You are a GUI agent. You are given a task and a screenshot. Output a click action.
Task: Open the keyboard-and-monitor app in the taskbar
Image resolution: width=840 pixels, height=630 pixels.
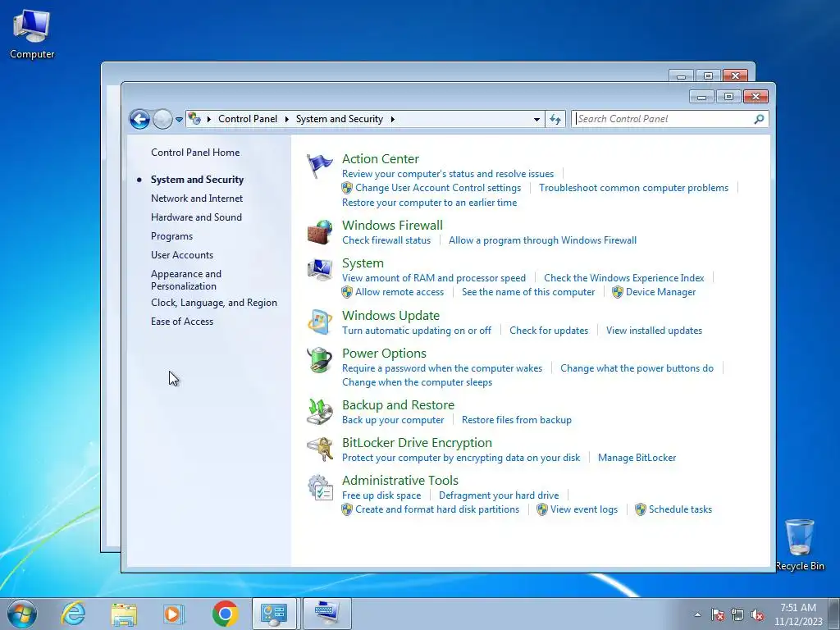(x=326, y=614)
